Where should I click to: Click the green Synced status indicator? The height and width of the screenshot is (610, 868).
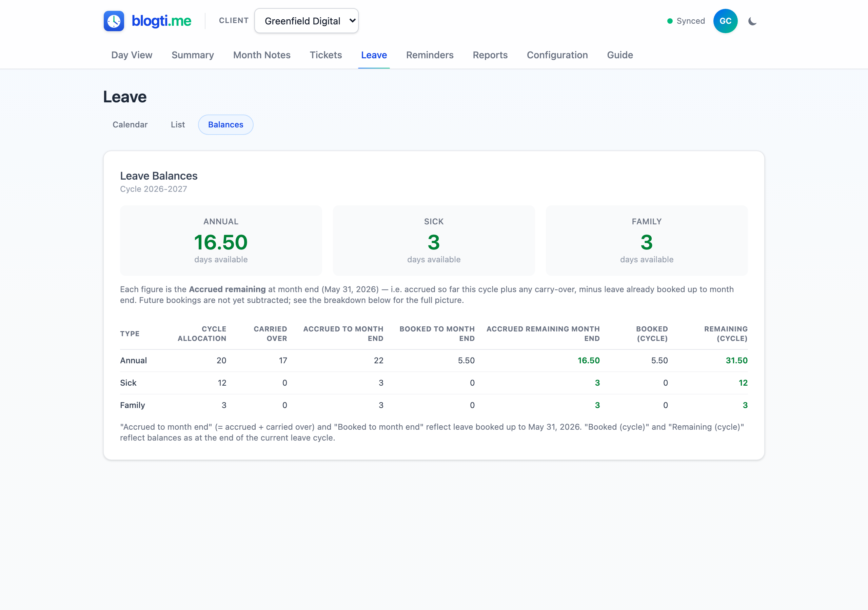pos(686,21)
